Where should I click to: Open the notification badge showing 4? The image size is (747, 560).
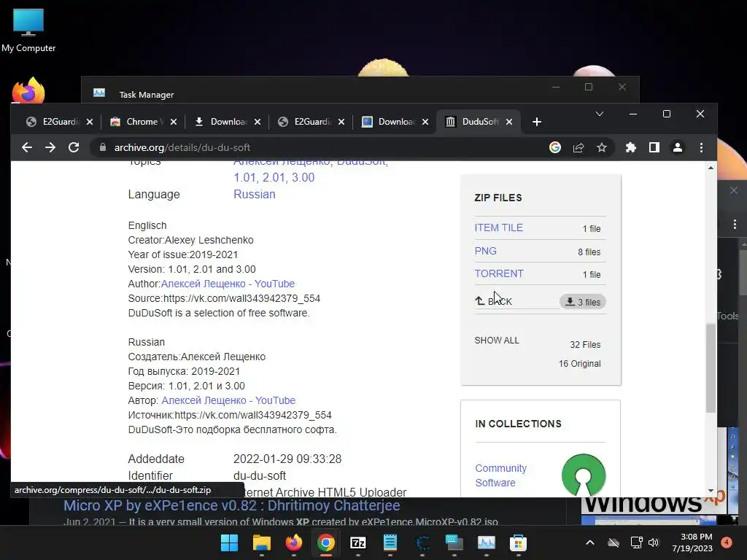tap(727, 542)
